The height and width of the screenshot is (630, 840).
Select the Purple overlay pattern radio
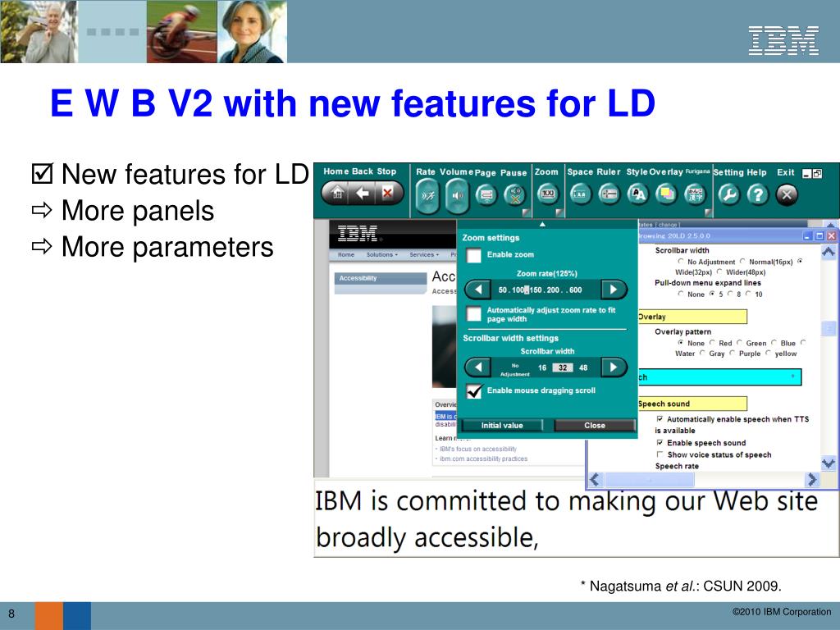pyautogui.click(x=732, y=353)
